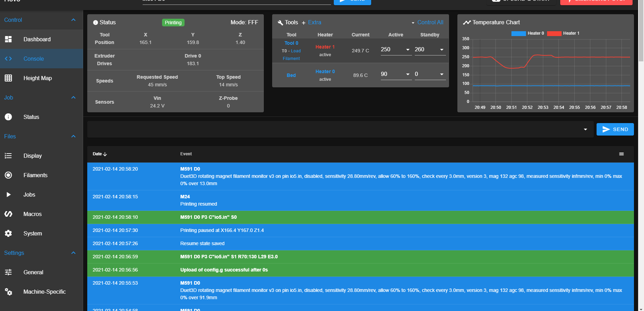Click the System gear icon

tap(8, 233)
